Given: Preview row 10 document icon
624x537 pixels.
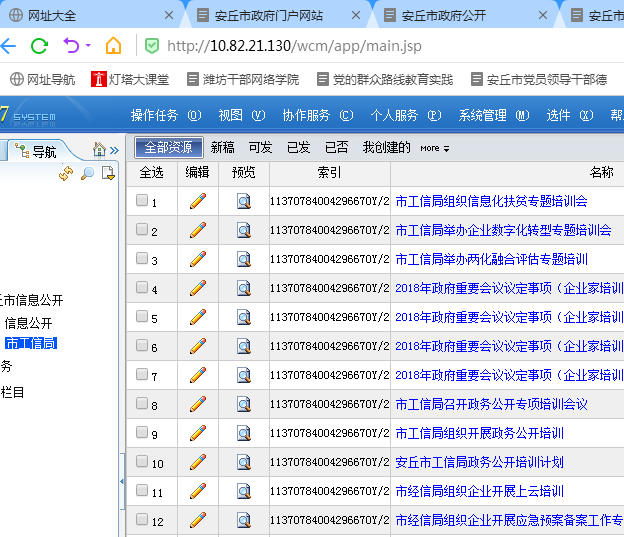Looking at the screenshot, I should (x=244, y=462).
